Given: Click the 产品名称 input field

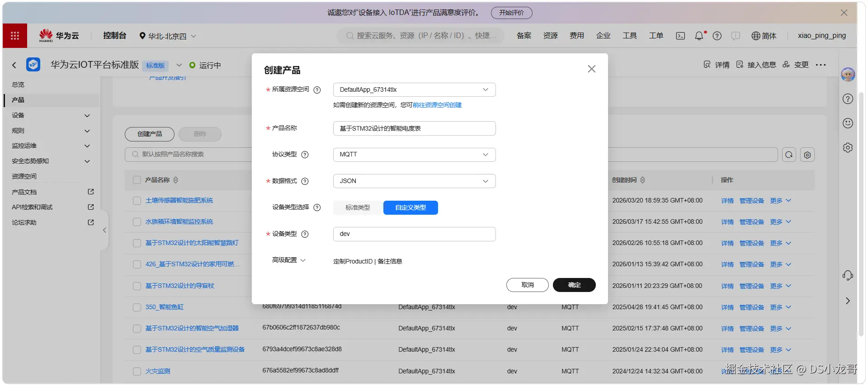Looking at the screenshot, I should pyautogui.click(x=414, y=128).
